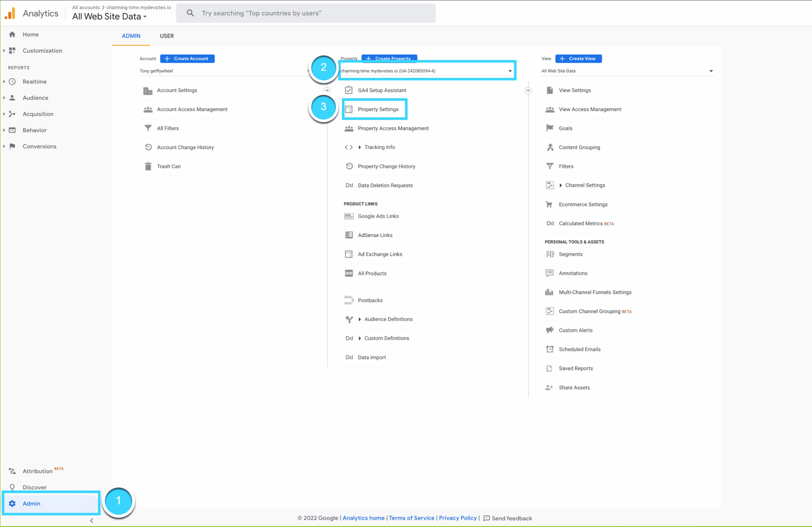Select the Customization icon in the sidebar
The image size is (812, 527).
coord(12,50)
